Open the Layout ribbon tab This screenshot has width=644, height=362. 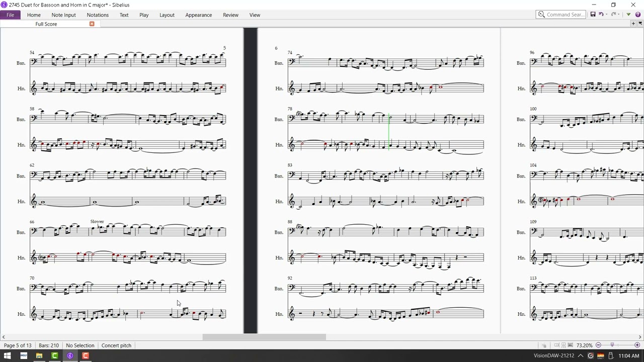click(167, 15)
